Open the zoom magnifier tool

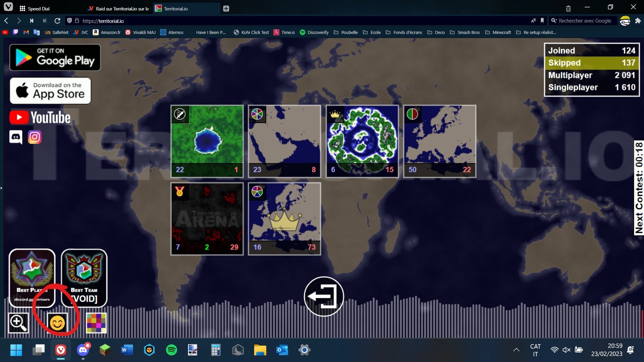coord(18,323)
